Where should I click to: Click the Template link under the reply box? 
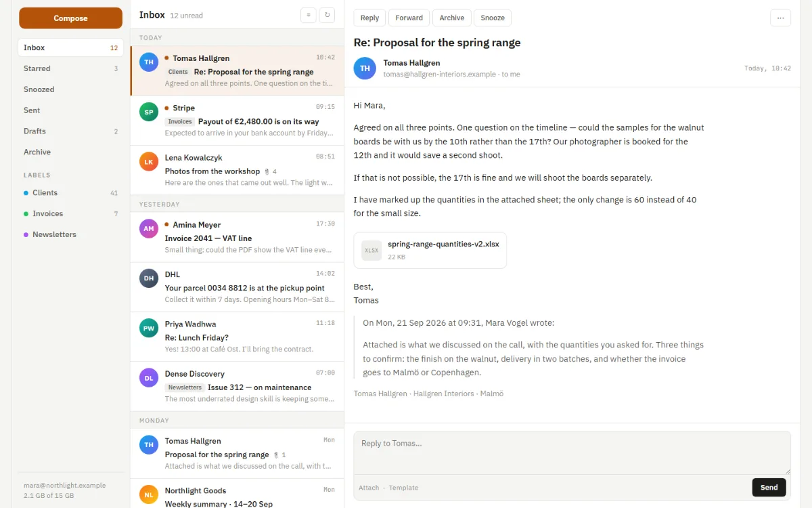[x=403, y=488]
